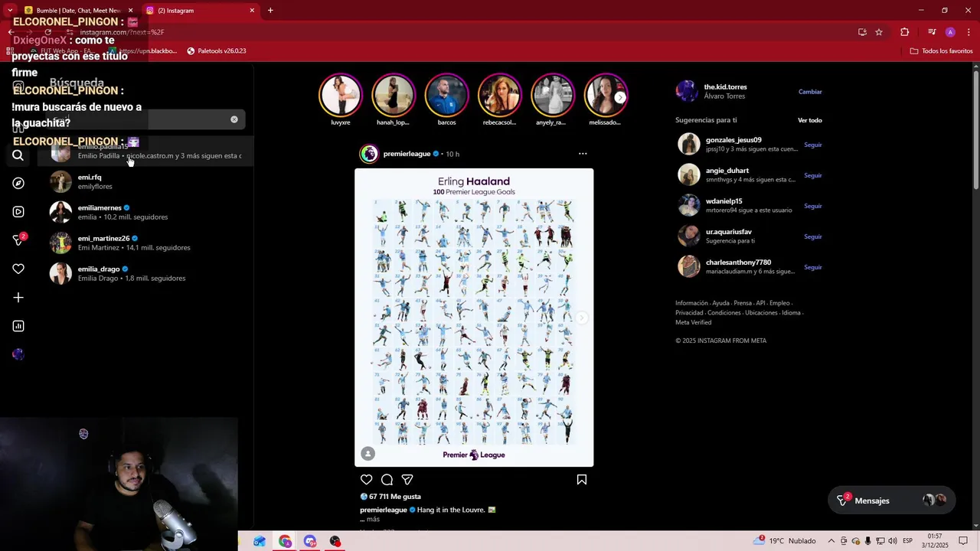Open the tab search dropdown

tap(10, 11)
